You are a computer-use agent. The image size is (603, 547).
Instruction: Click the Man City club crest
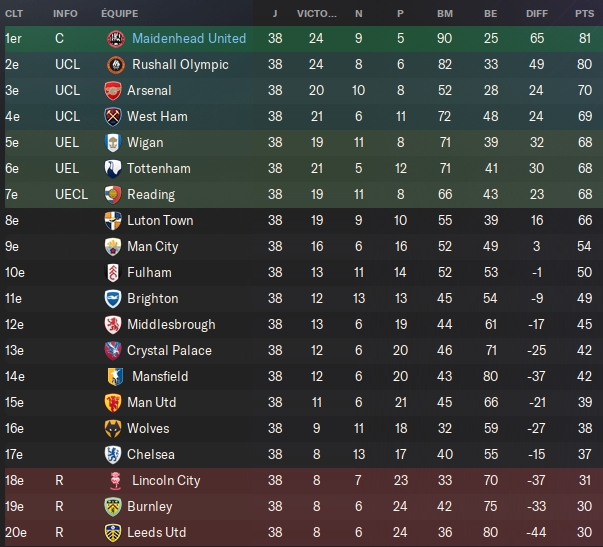point(113,246)
